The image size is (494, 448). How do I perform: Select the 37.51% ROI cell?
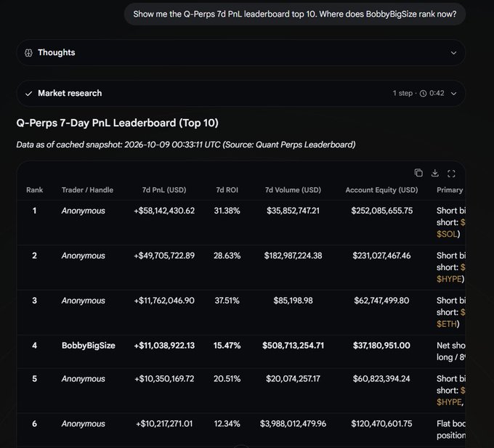click(x=227, y=301)
